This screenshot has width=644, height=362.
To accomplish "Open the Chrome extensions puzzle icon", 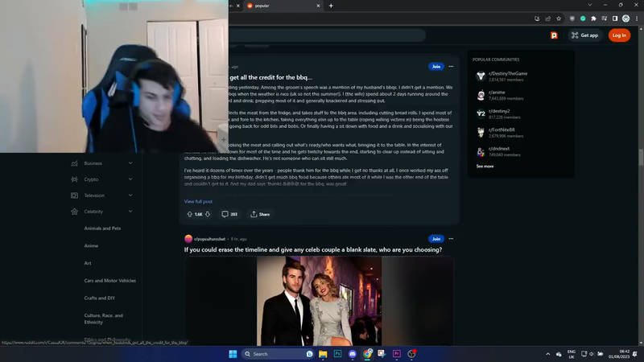I will (593, 19).
